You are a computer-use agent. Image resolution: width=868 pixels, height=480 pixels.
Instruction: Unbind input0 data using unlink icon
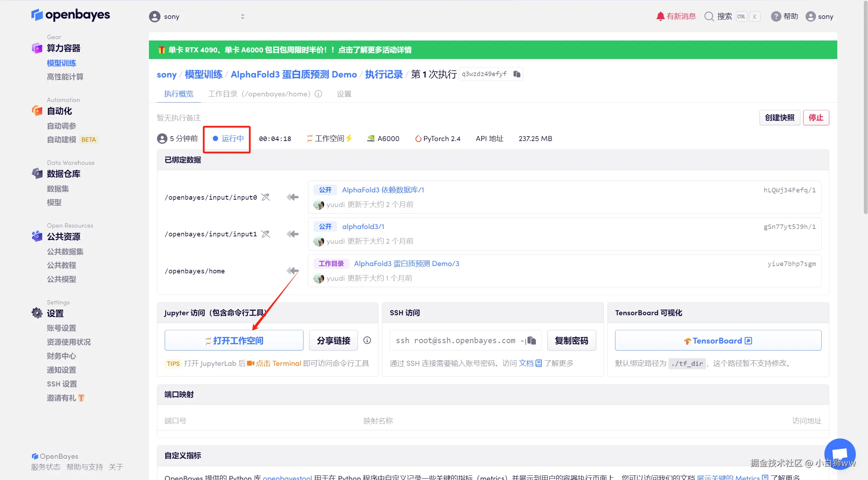pyautogui.click(x=265, y=197)
